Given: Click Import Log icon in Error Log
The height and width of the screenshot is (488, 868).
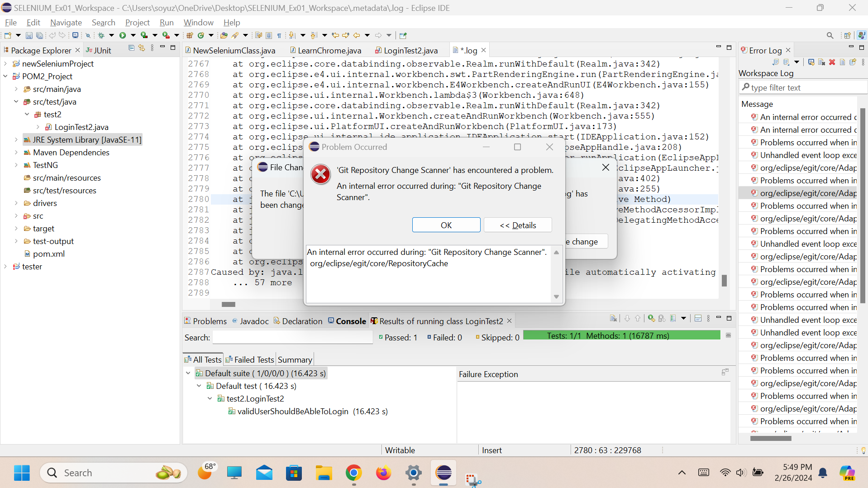Looking at the screenshot, I should (x=786, y=62).
